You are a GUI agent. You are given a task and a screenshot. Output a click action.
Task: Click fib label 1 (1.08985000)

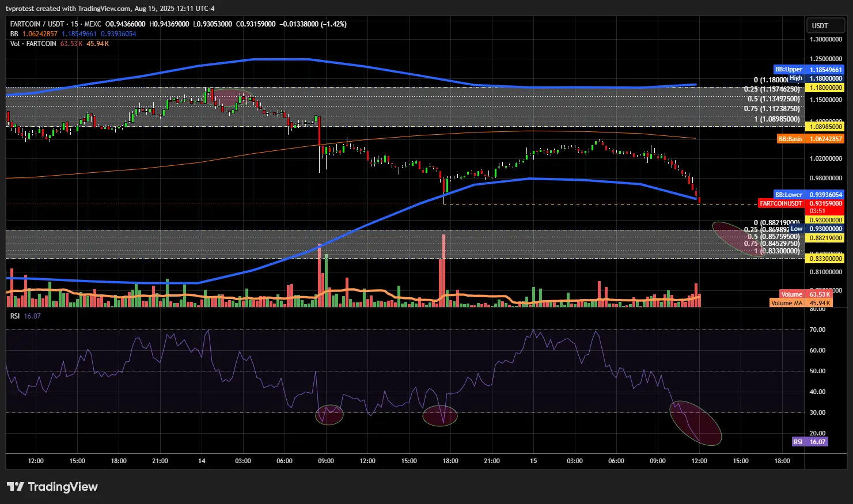point(777,119)
